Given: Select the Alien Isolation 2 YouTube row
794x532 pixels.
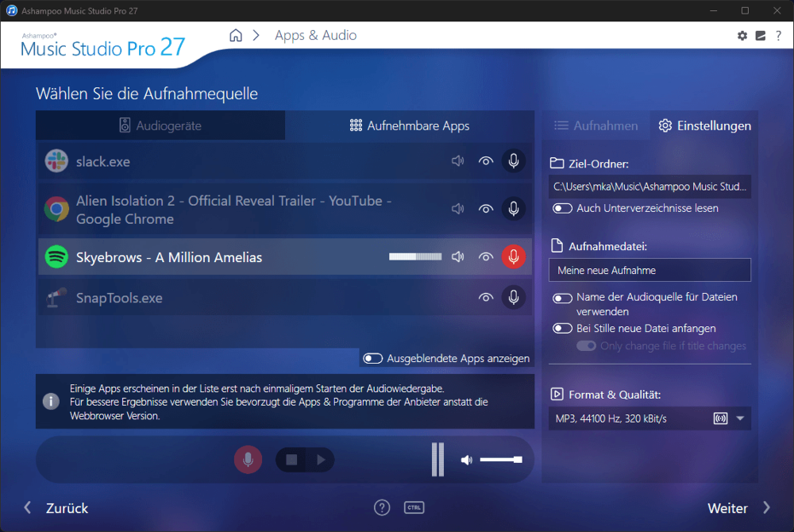Looking at the screenshot, I should pos(285,209).
